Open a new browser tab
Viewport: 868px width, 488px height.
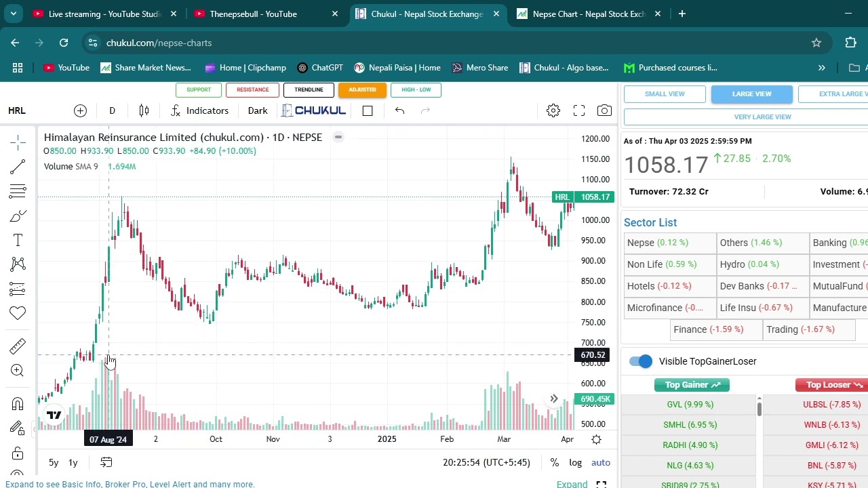point(682,14)
